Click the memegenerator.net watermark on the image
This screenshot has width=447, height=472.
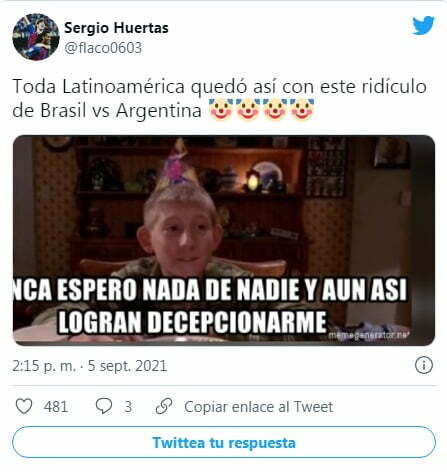(369, 335)
